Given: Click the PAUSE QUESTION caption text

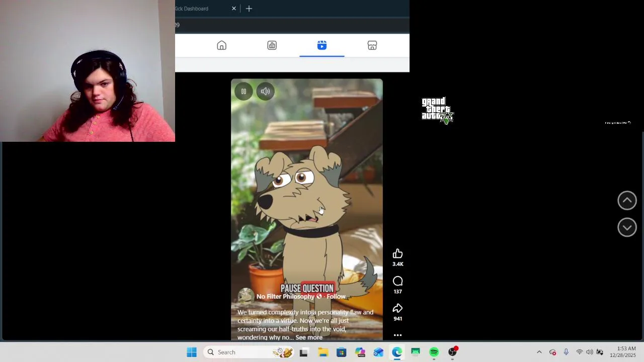Looking at the screenshot, I should (x=307, y=288).
